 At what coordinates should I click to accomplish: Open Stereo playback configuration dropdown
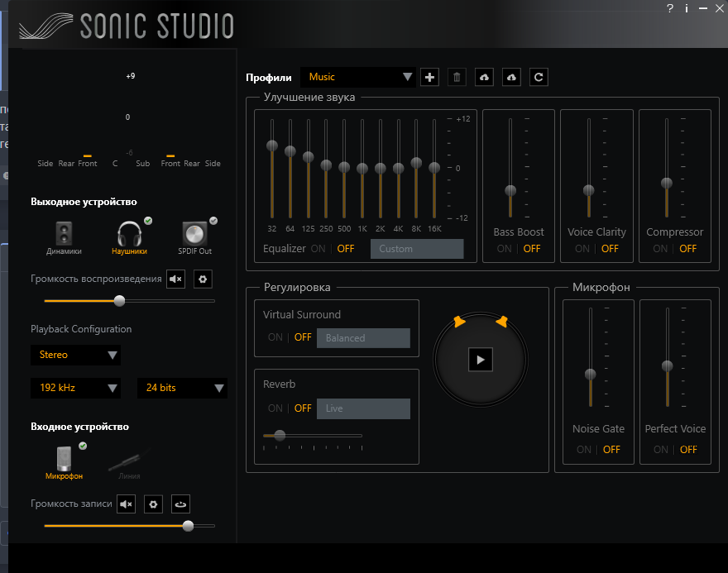[75, 355]
